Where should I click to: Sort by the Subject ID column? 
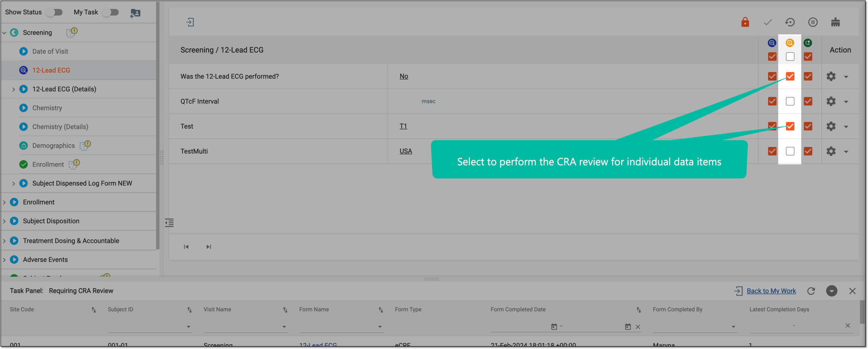[x=189, y=310]
